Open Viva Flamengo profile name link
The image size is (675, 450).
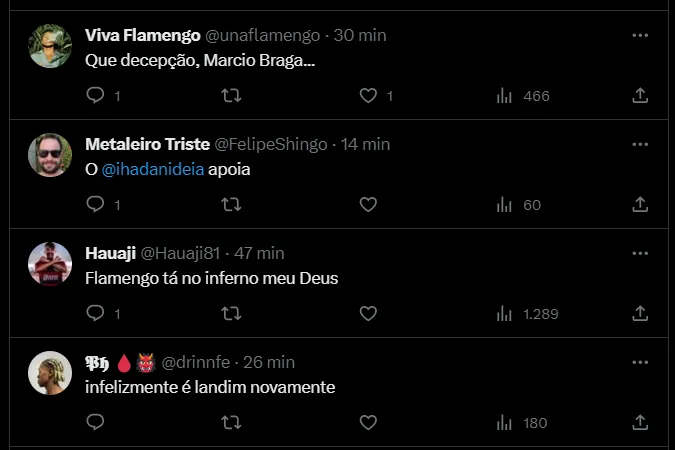pos(142,35)
